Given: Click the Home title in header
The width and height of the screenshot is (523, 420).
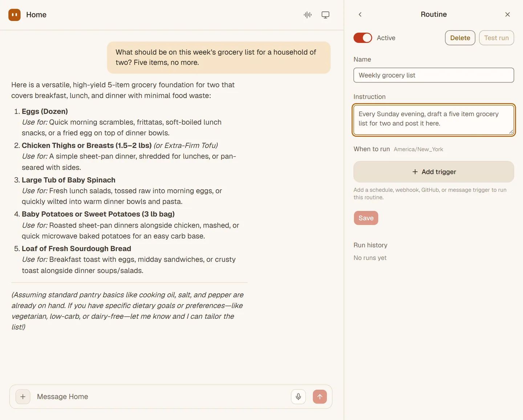Looking at the screenshot, I should click(x=36, y=15).
